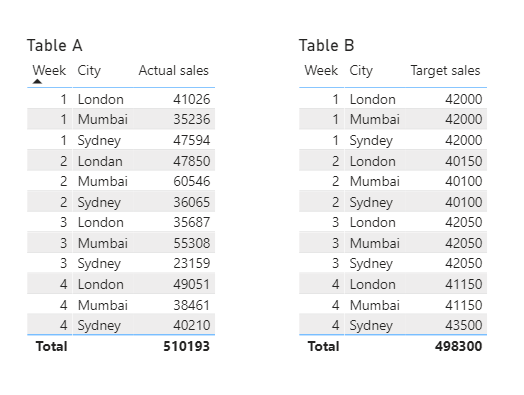Click the Table B total 498300
This screenshot has height=395, width=524.
[x=458, y=346]
